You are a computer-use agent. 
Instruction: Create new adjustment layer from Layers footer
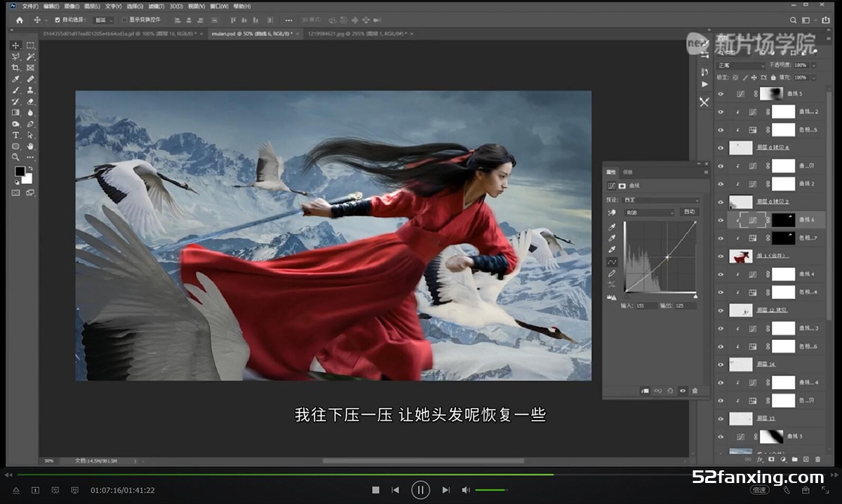point(783,460)
